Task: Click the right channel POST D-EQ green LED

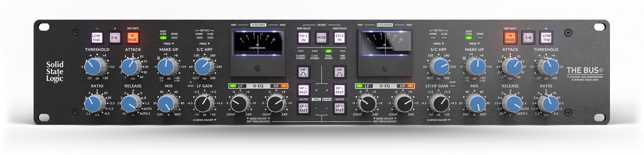Action: 469,38
